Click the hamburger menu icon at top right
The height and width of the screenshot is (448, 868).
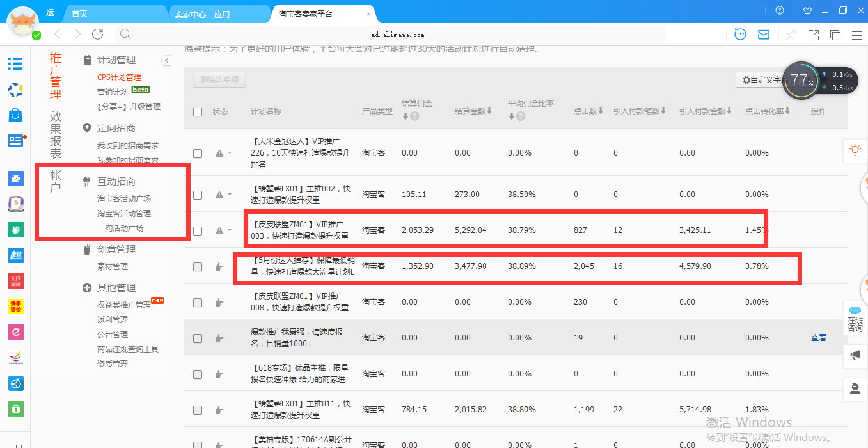[857, 35]
